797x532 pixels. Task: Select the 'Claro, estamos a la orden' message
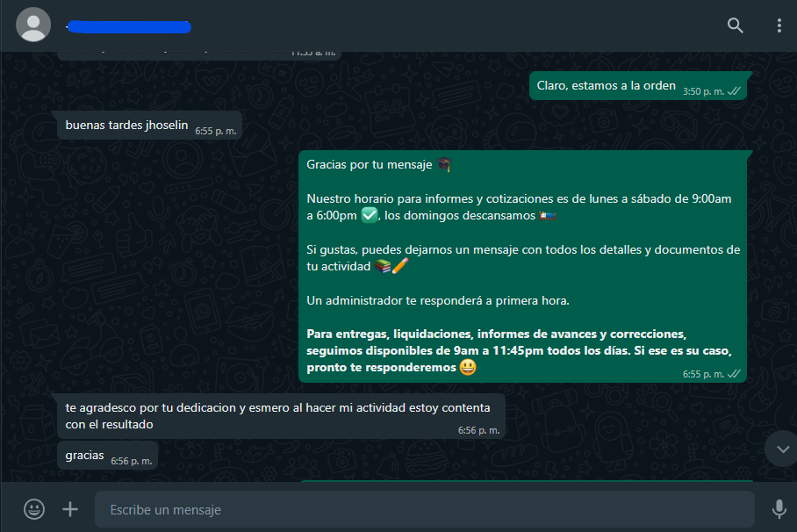[638, 86]
